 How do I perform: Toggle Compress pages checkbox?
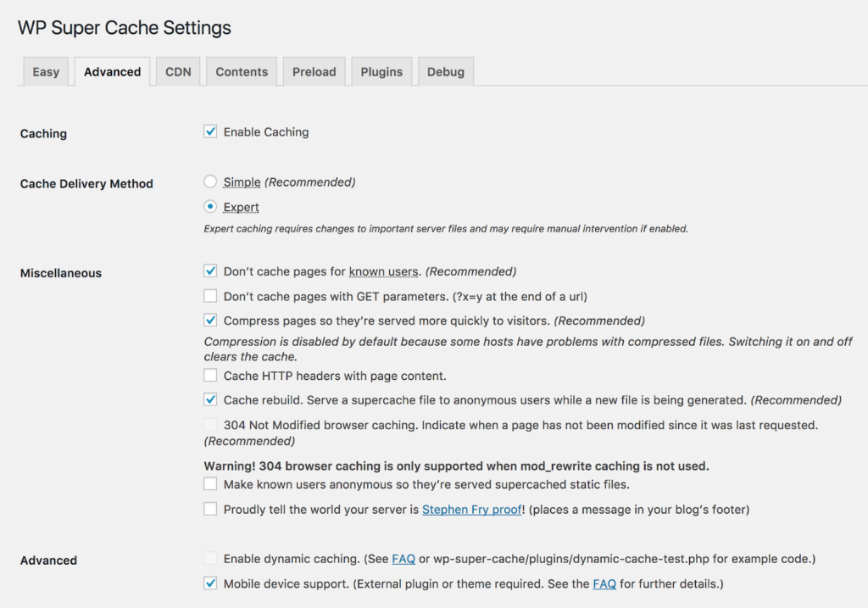tap(210, 320)
